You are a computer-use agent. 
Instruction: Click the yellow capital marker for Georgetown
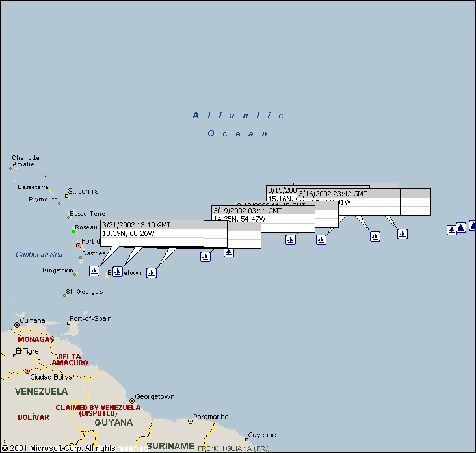[x=131, y=401]
